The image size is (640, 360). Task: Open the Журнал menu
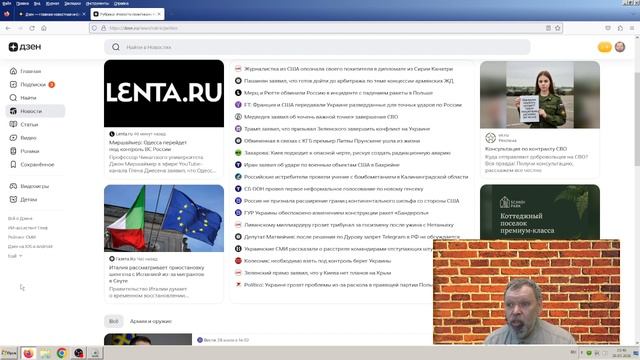(x=52, y=3)
